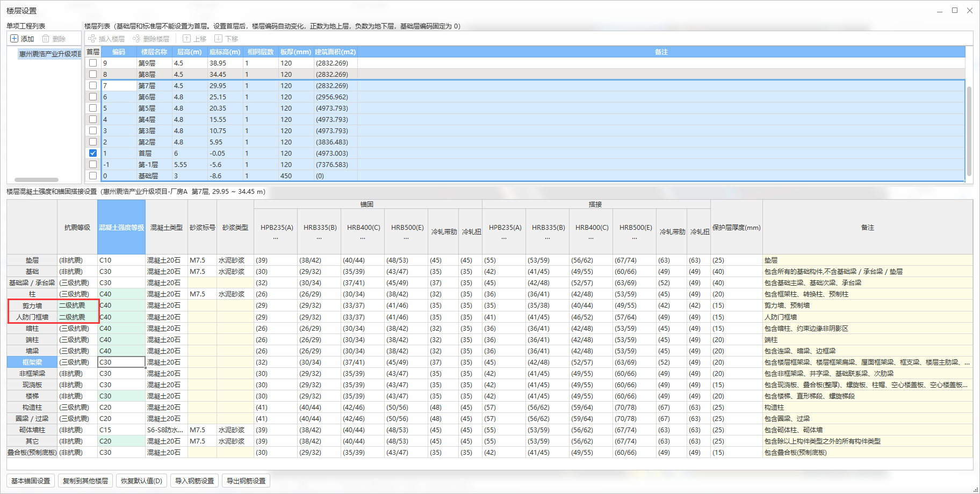Open HRB500(E) lap splice column ellipsis

click(x=635, y=238)
